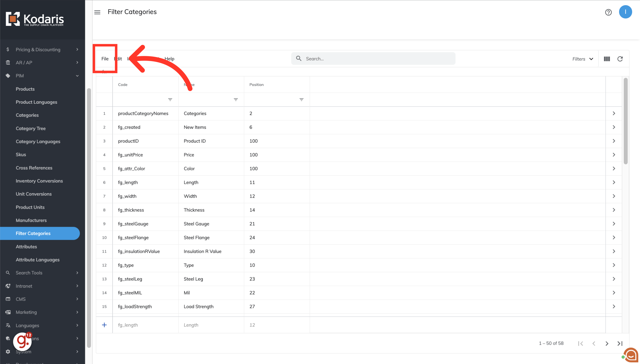Open filter icon in Position column
640x364 pixels.
tap(301, 100)
